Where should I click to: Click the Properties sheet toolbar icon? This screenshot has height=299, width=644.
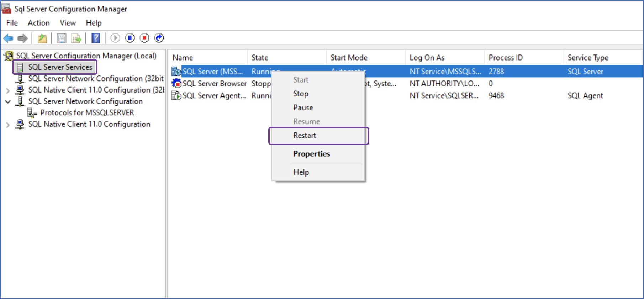[x=62, y=38]
